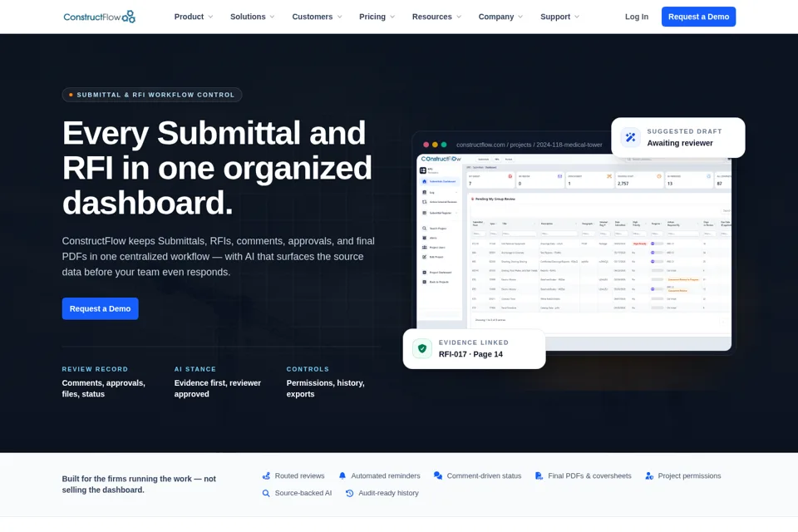798x532 pixels.
Task: Click the 'Audit-ready history' label
Action: click(x=388, y=493)
